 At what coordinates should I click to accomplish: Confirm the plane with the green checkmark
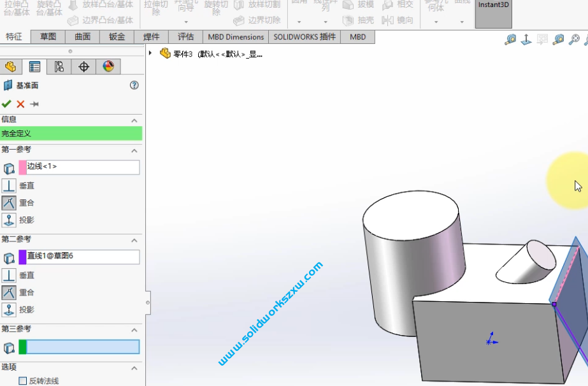pyautogui.click(x=6, y=104)
